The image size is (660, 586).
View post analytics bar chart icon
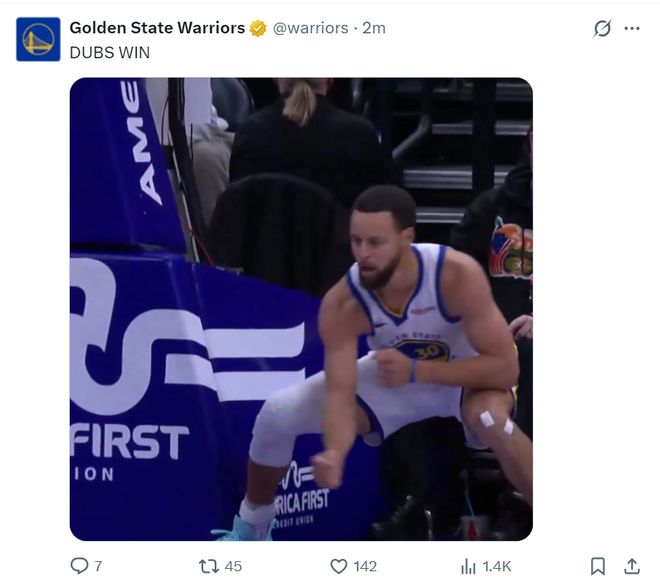click(468, 566)
